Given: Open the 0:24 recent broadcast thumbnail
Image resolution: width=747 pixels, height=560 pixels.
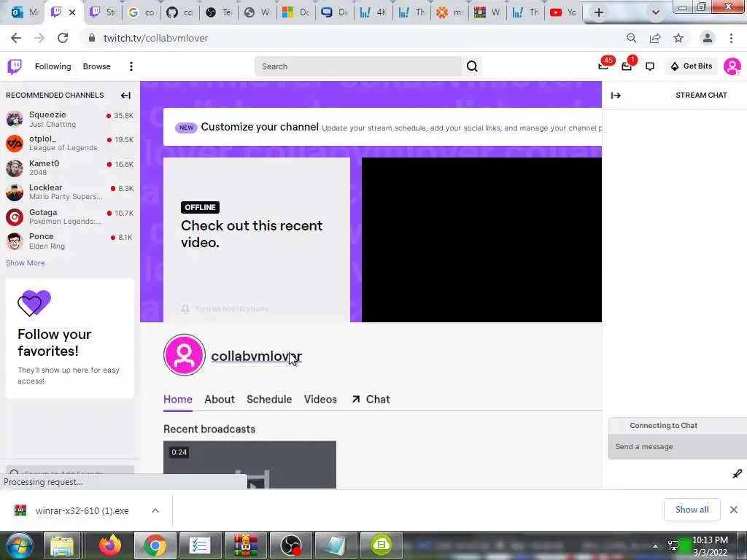Looking at the screenshot, I should click(249, 464).
